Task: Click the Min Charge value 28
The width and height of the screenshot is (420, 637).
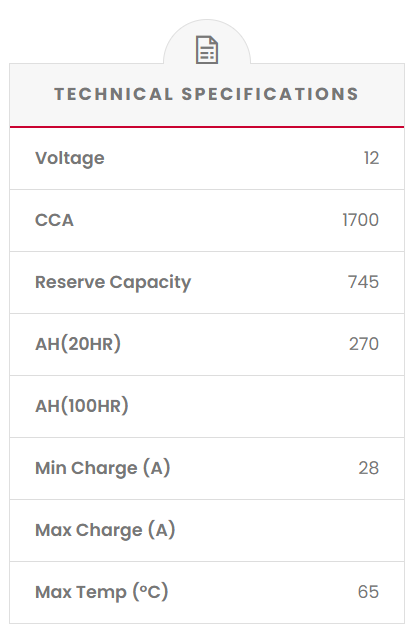Action: pos(369,468)
